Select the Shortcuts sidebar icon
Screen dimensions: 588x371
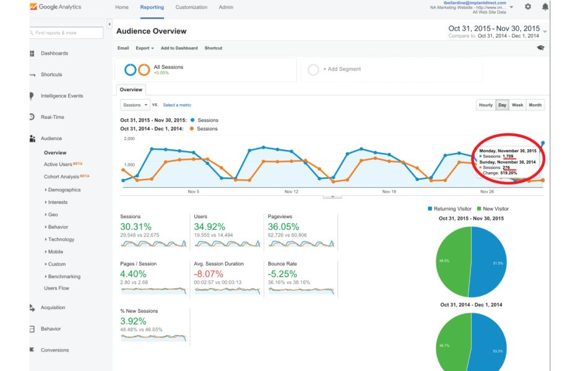pyautogui.click(x=32, y=74)
